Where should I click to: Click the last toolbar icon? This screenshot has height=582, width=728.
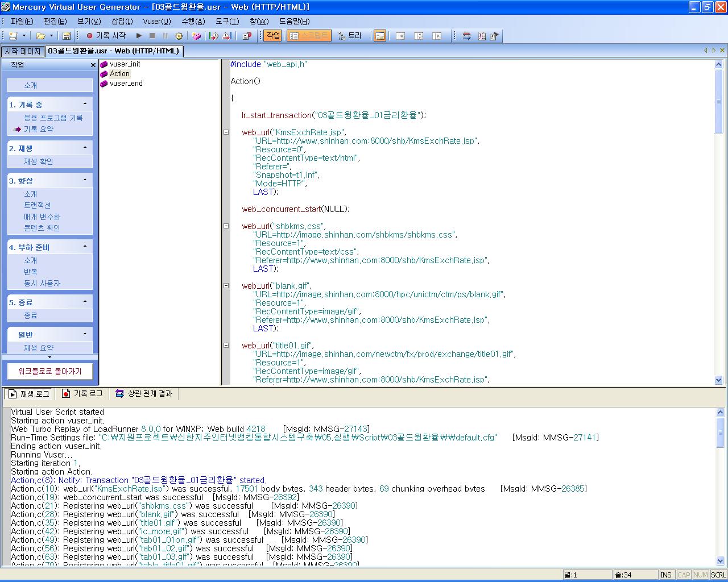point(494,36)
